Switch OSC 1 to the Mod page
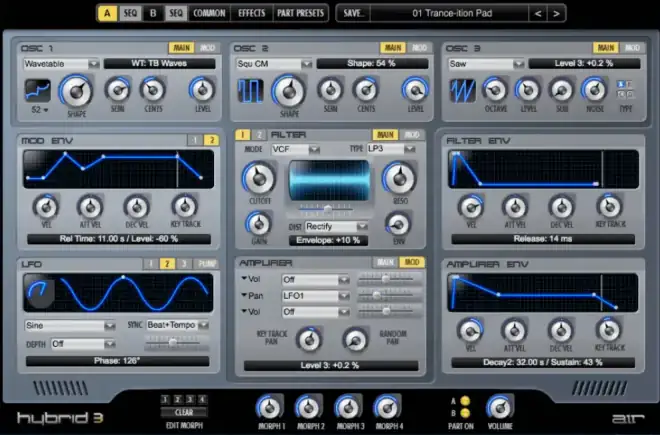This screenshot has height=435, width=660. tap(208, 48)
